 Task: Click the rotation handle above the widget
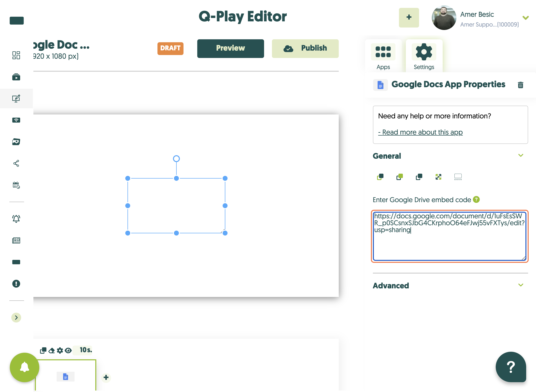coord(176,159)
